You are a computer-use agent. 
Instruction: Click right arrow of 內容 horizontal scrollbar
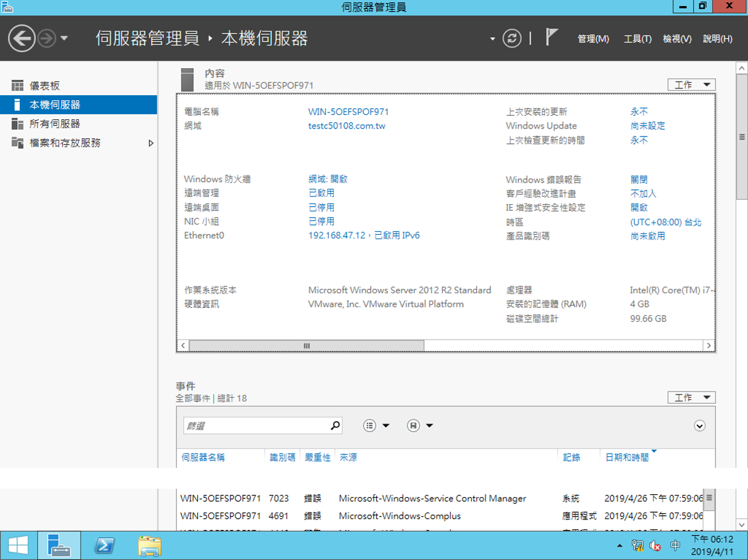coord(709,345)
